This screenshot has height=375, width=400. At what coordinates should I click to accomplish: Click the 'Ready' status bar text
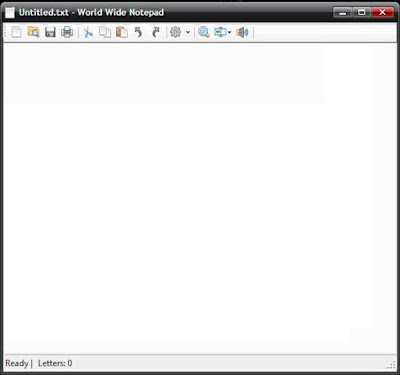[x=17, y=363]
